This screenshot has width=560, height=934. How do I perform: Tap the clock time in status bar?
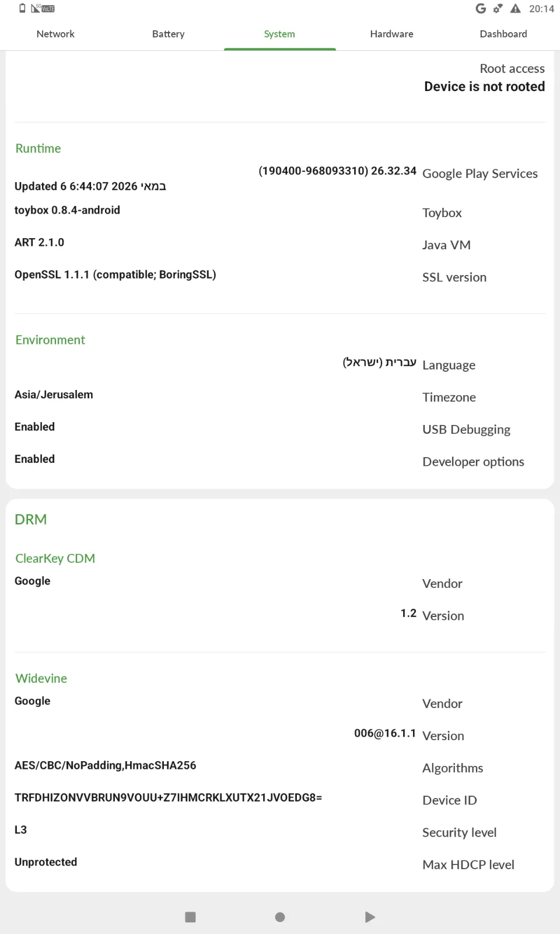(541, 9)
